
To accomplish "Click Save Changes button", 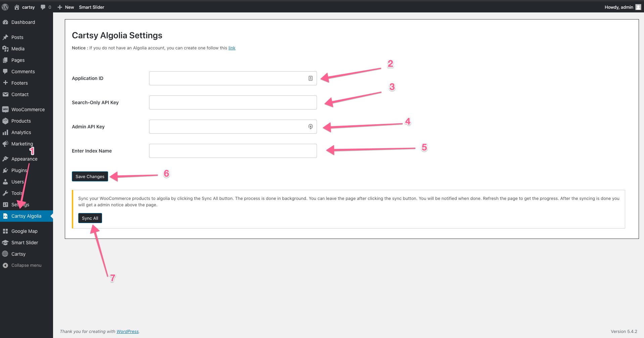I will pyautogui.click(x=90, y=176).
